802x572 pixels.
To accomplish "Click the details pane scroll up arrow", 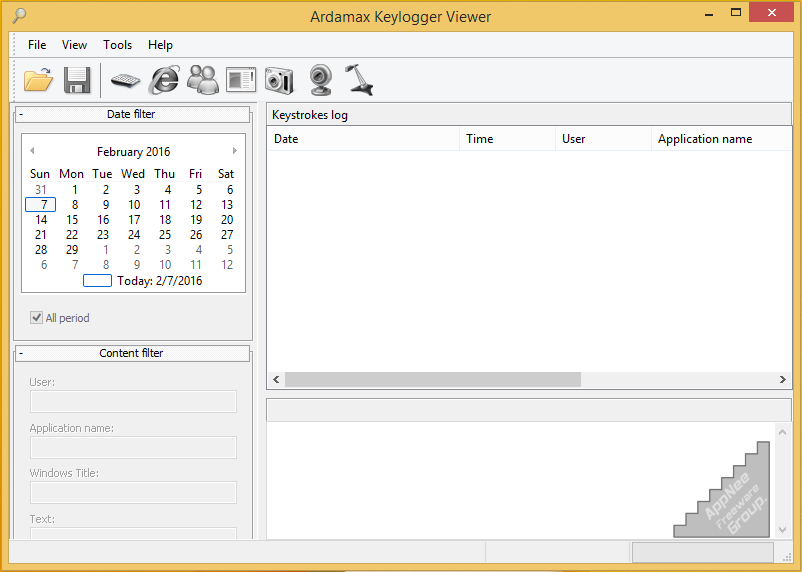I will [782, 432].
